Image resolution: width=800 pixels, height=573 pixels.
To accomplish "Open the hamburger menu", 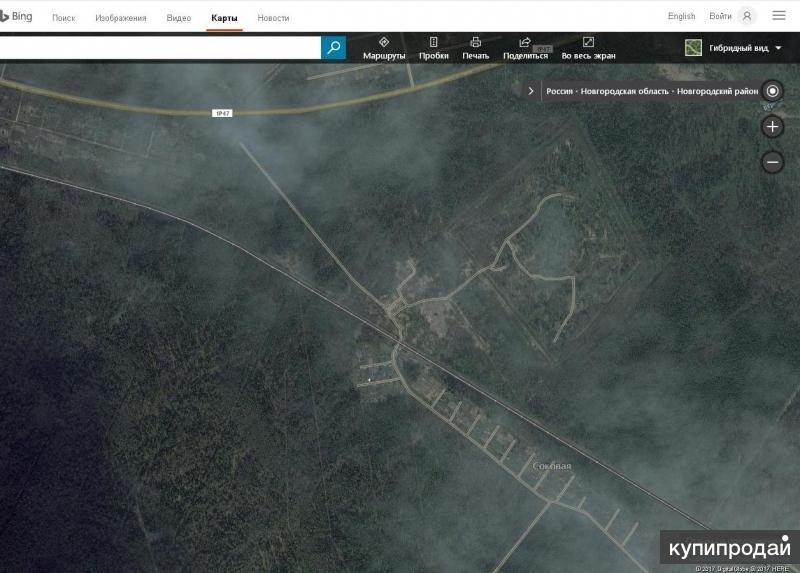I will point(779,16).
